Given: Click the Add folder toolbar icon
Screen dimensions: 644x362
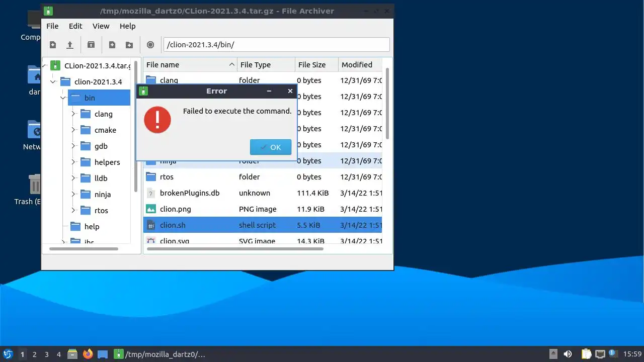Looking at the screenshot, I should tap(129, 45).
